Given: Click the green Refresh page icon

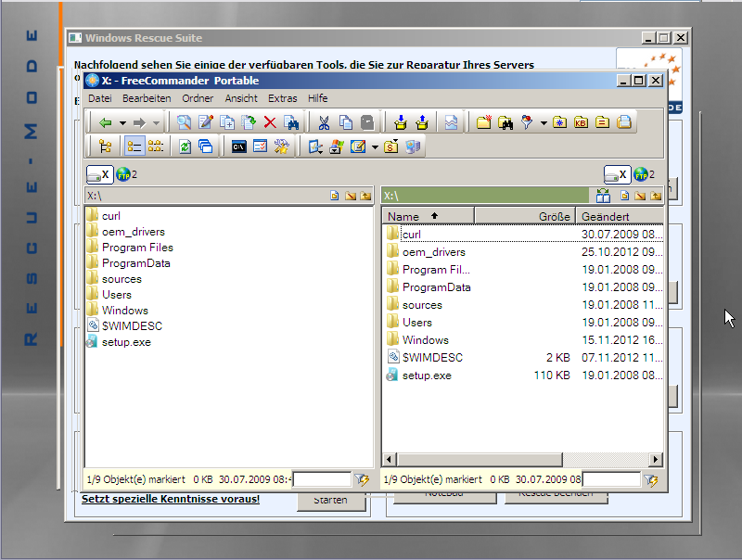Looking at the screenshot, I should [185, 146].
